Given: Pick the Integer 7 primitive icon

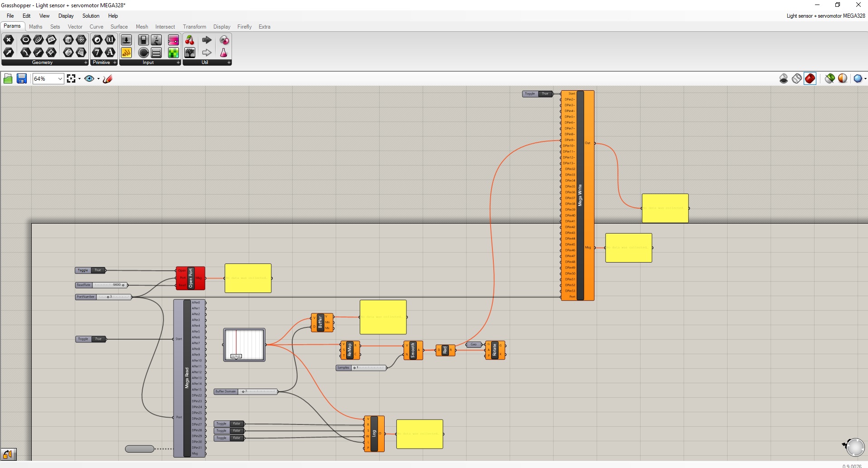Looking at the screenshot, I should coord(97,53).
